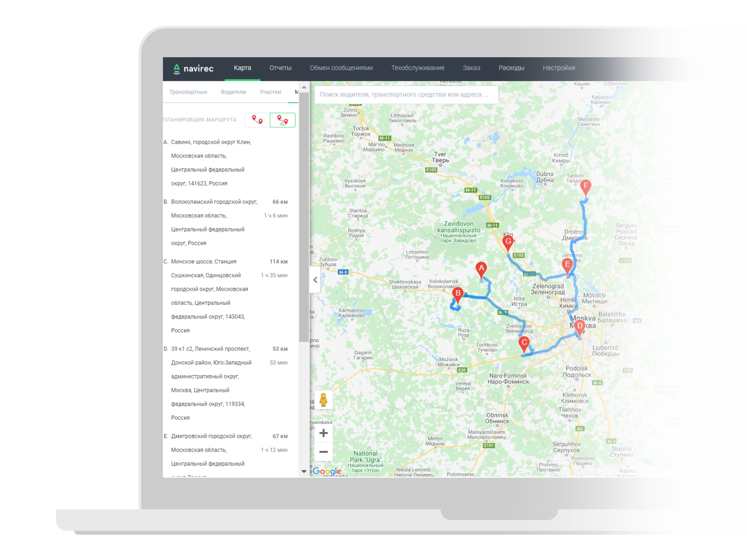Click the scrollbar down arrow
747x560 pixels.
pyautogui.click(x=304, y=471)
